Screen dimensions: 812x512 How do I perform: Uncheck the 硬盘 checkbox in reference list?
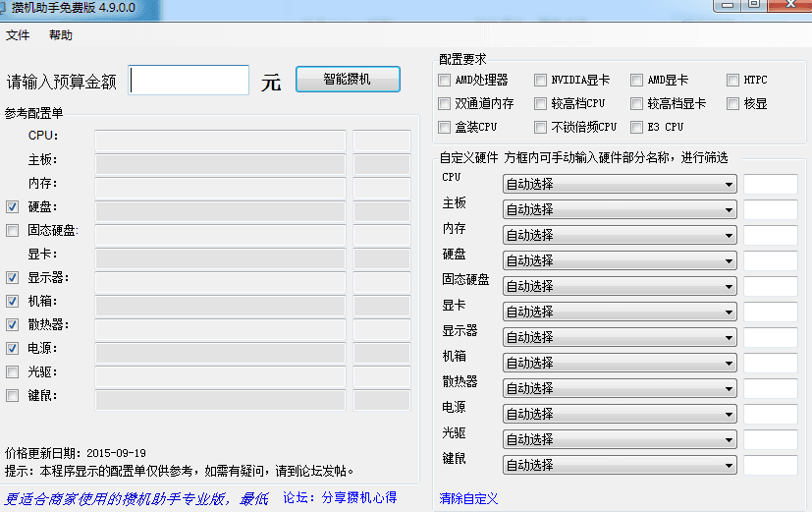13,207
